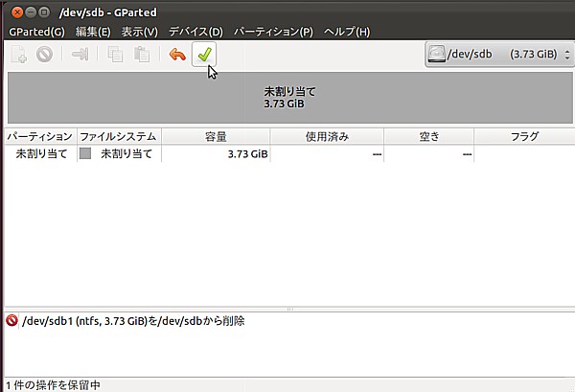Maximize the GParted window

coord(44,12)
